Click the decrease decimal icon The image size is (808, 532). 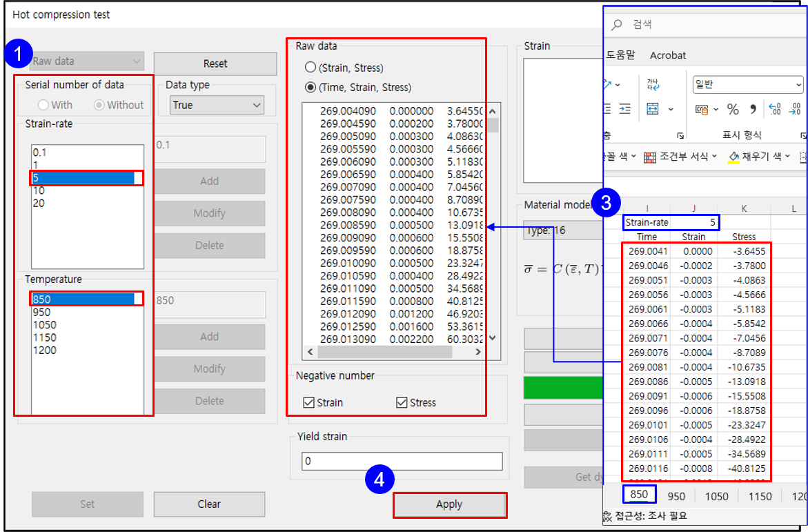tap(795, 109)
